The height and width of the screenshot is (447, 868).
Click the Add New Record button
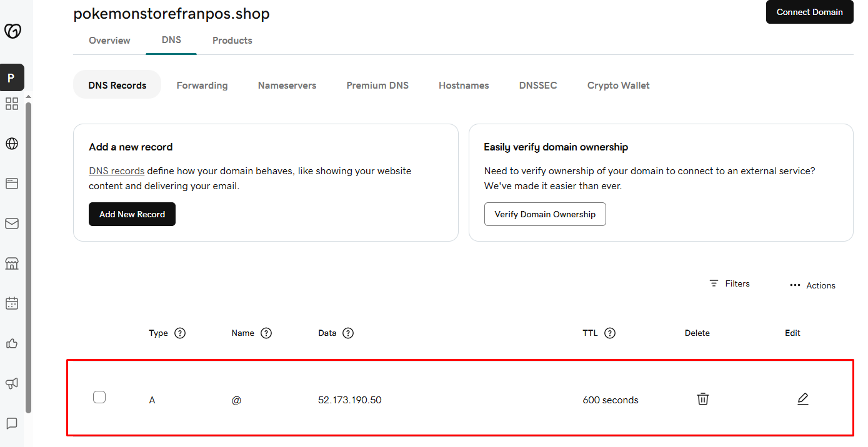coord(132,214)
